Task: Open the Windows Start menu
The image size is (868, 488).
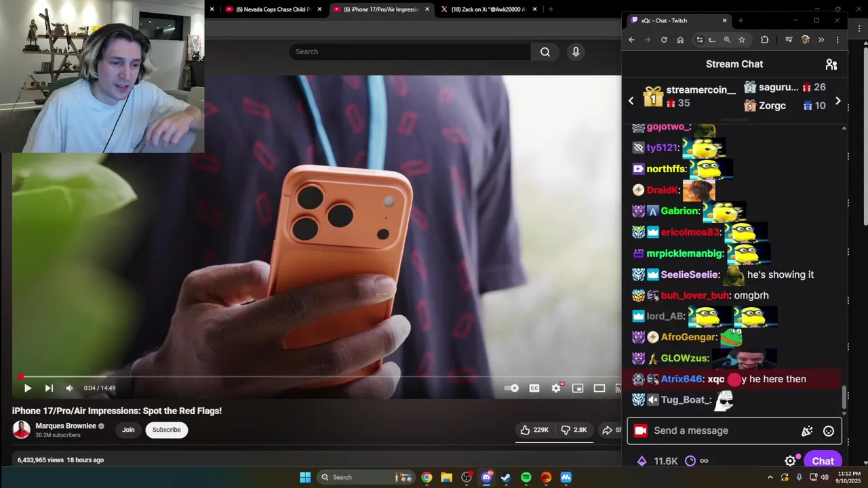Action: tap(305, 477)
